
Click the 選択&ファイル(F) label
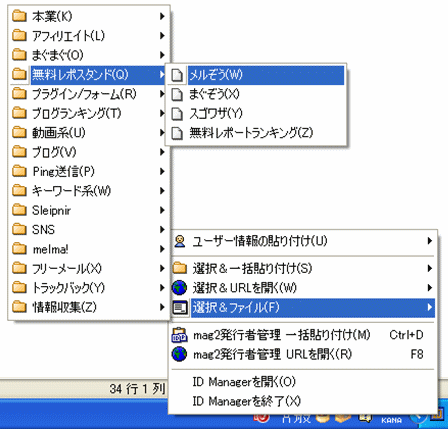pyautogui.click(x=236, y=307)
